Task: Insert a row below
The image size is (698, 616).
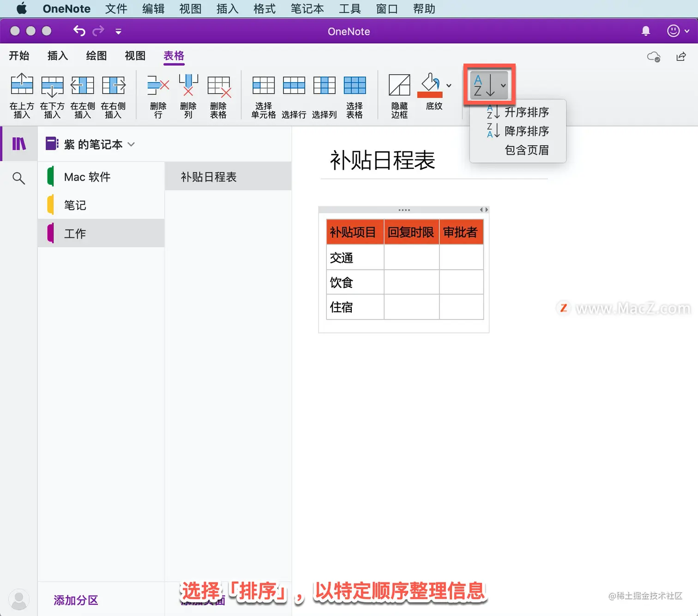Action: click(52, 96)
